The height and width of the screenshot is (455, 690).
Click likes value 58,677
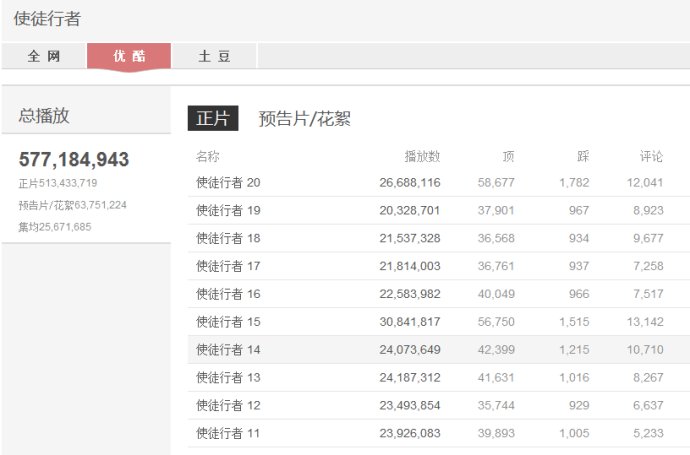(x=496, y=183)
